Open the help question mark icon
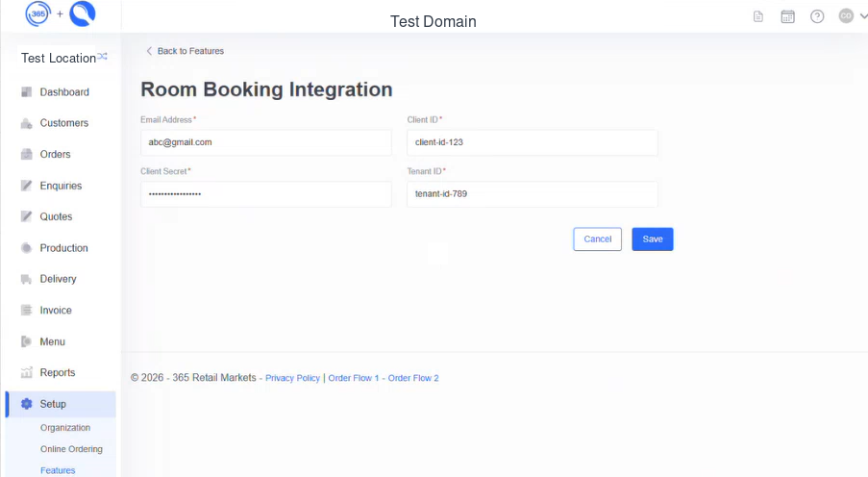This screenshot has height=477, width=868. click(x=817, y=16)
